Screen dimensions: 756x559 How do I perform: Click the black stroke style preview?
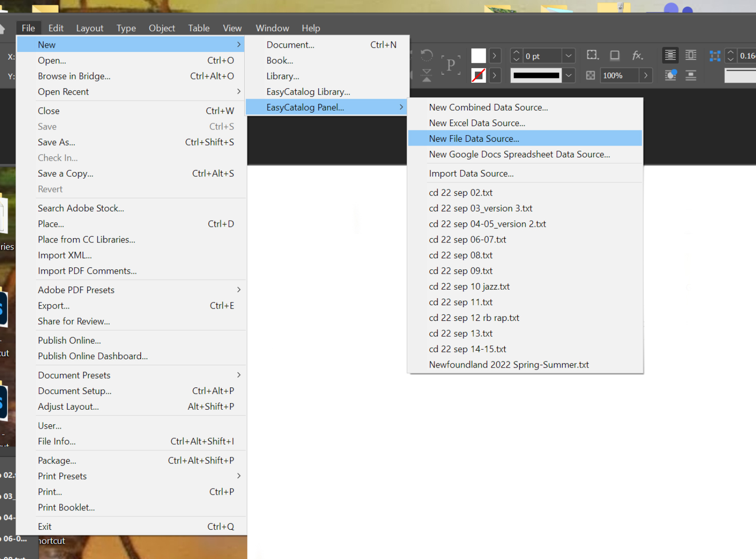[x=536, y=76]
